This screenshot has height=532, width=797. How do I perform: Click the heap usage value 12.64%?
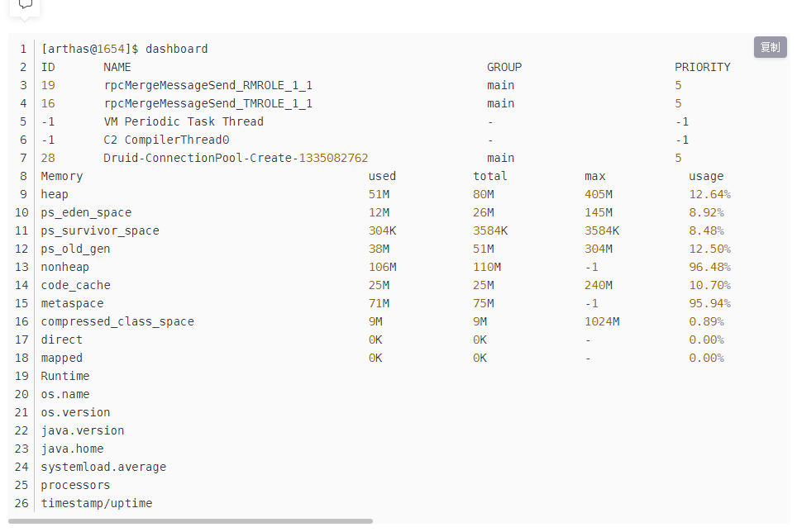(x=709, y=194)
